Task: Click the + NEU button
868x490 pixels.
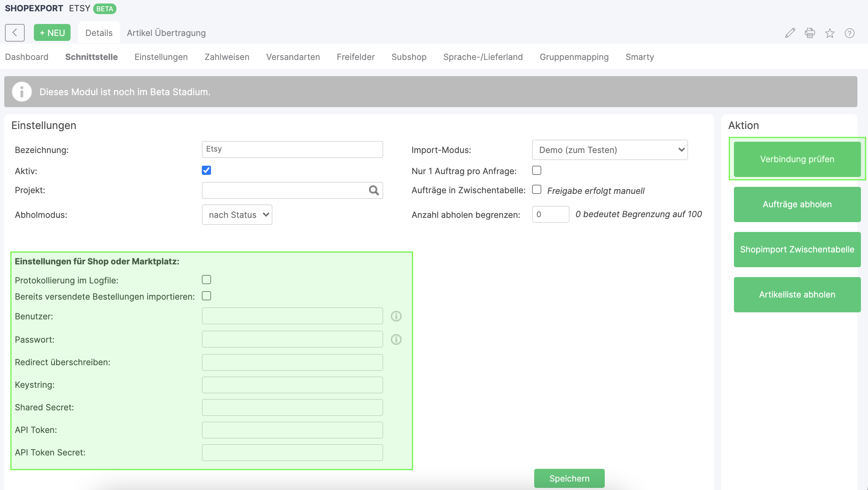Action: (52, 33)
